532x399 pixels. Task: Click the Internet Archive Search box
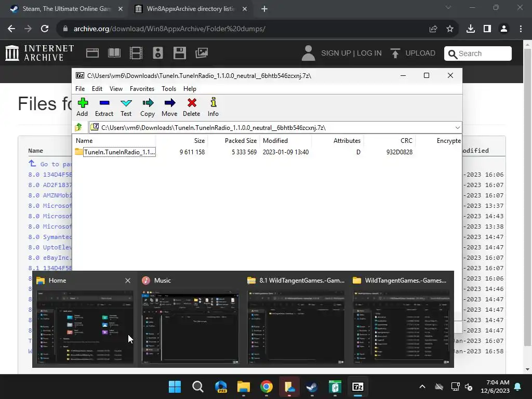coord(478,54)
